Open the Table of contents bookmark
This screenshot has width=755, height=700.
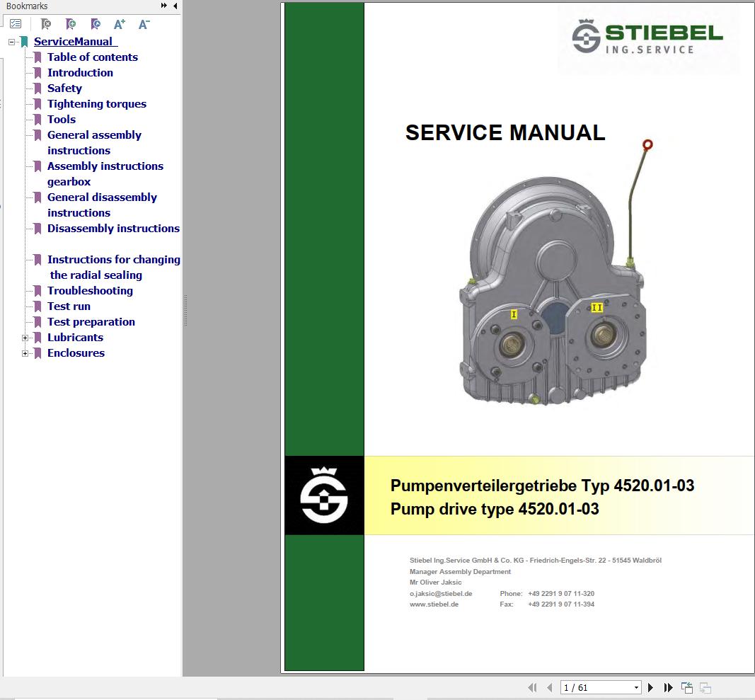tap(93, 57)
